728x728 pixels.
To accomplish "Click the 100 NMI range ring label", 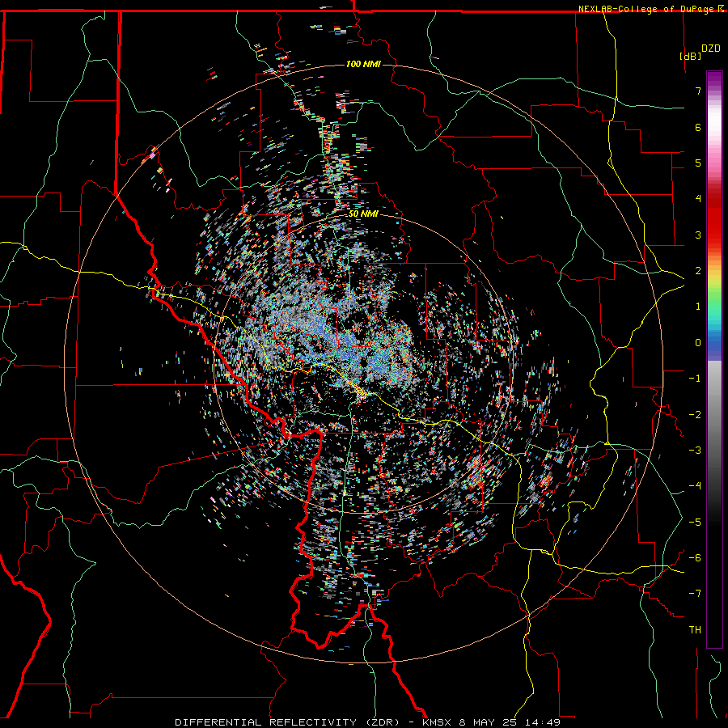I will click(x=363, y=64).
